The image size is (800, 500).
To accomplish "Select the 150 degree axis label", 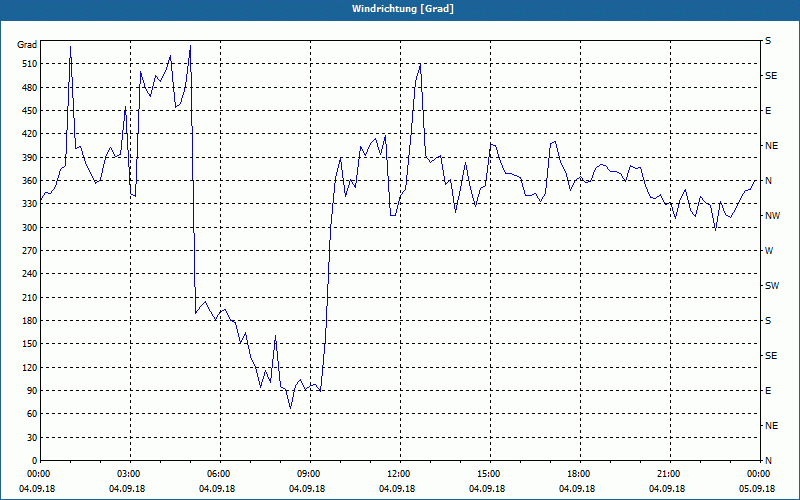I will tap(30, 344).
